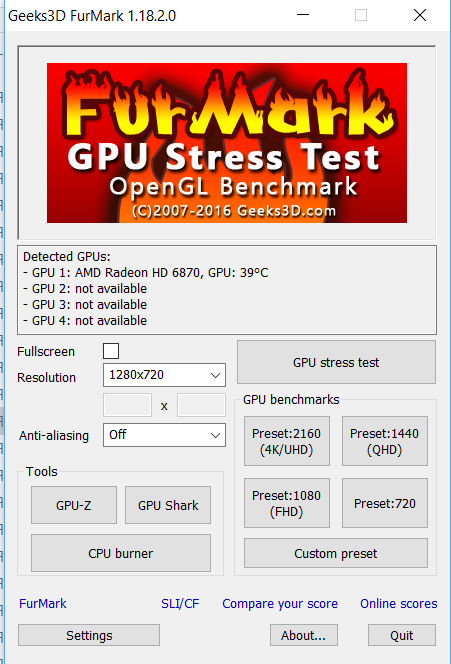
Task: Open the Anti-aliasing dropdown set to Off
Action: (164, 435)
